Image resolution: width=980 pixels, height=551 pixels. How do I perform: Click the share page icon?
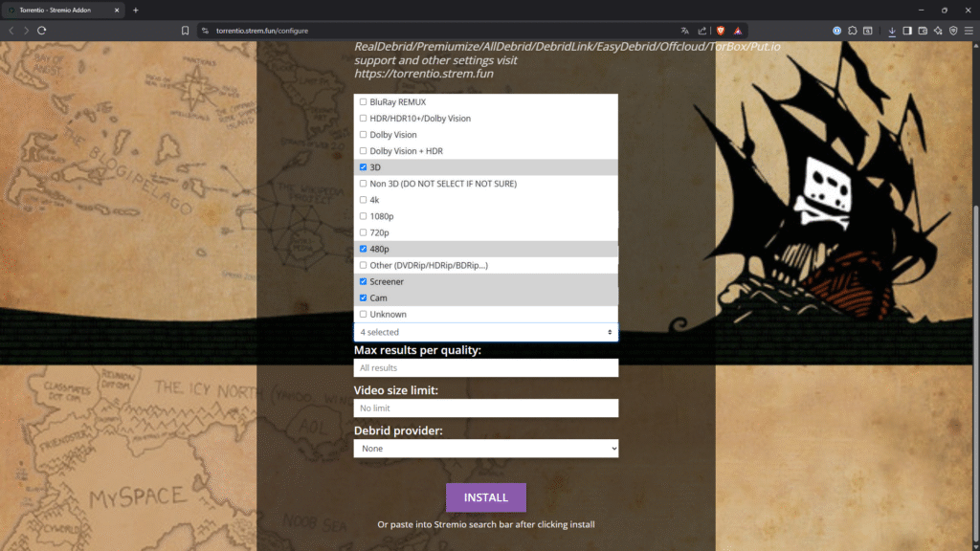tap(702, 31)
